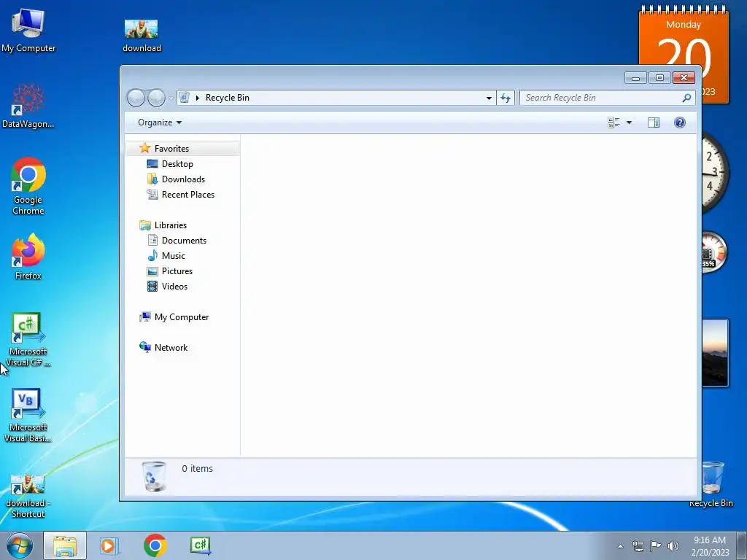747x560 pixels.
Task: Show hidden system tray icons
Action: pos(620,546)
